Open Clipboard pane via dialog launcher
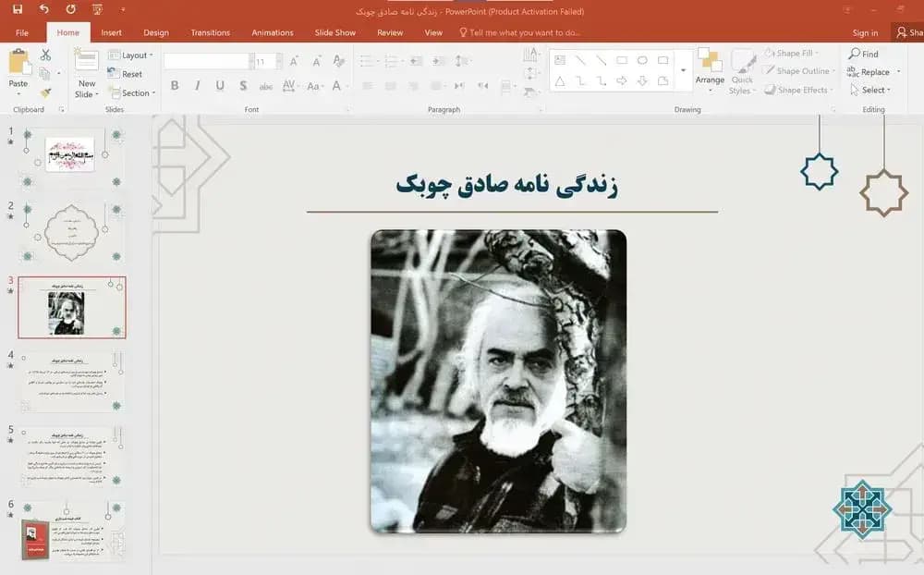924x575 pixels. pos(61,110)
